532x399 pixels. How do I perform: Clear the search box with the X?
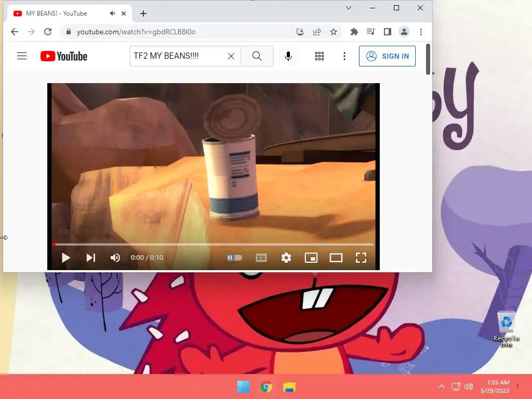point(231,56)
